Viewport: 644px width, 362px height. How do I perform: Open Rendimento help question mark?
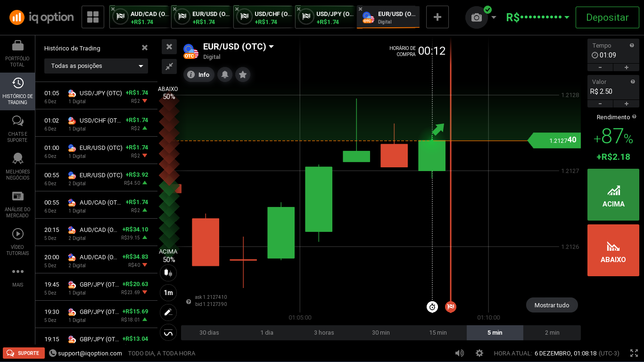pyautogui.click(x=634, y=116)
